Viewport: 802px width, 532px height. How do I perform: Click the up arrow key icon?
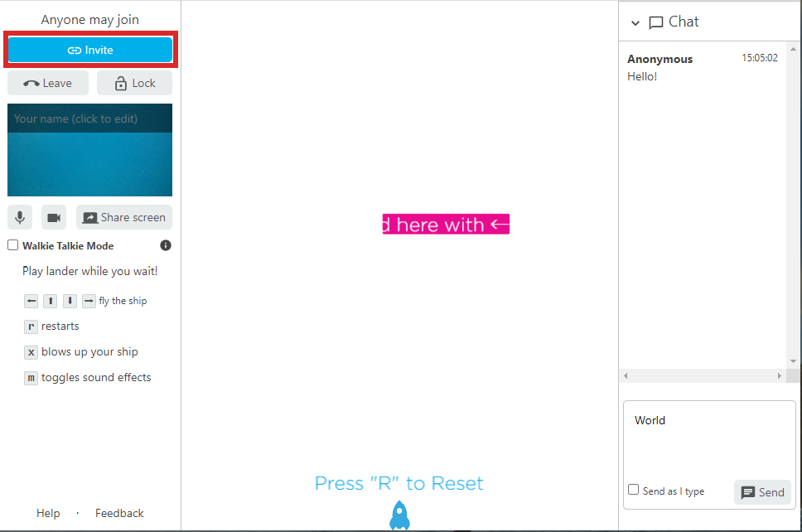coord(50,301)
